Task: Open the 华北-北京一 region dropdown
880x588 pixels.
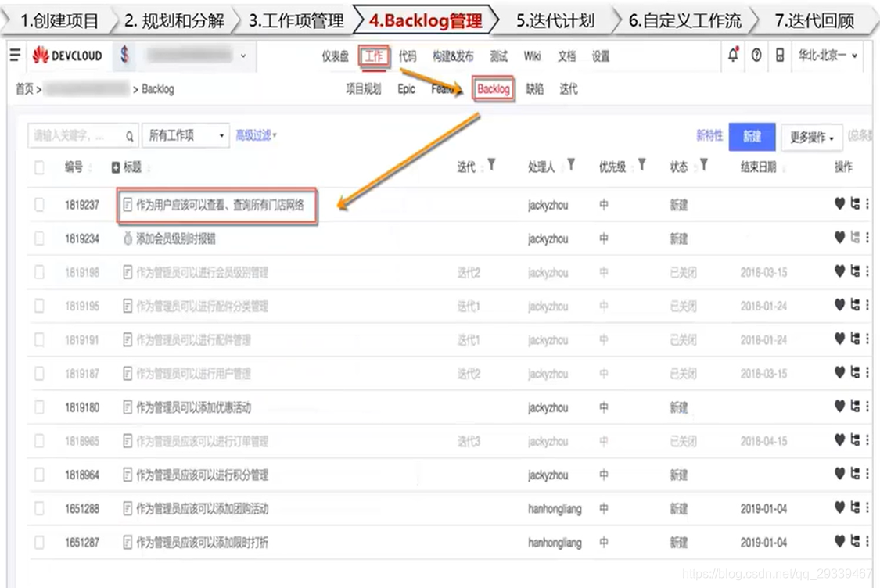Action: pos(828,55)
